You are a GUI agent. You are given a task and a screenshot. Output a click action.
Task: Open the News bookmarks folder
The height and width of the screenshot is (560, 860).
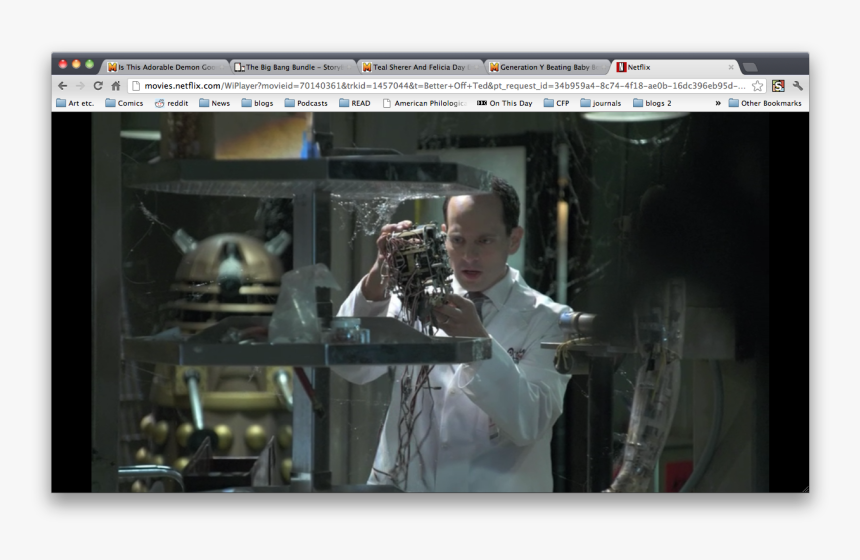coord(214,103)
